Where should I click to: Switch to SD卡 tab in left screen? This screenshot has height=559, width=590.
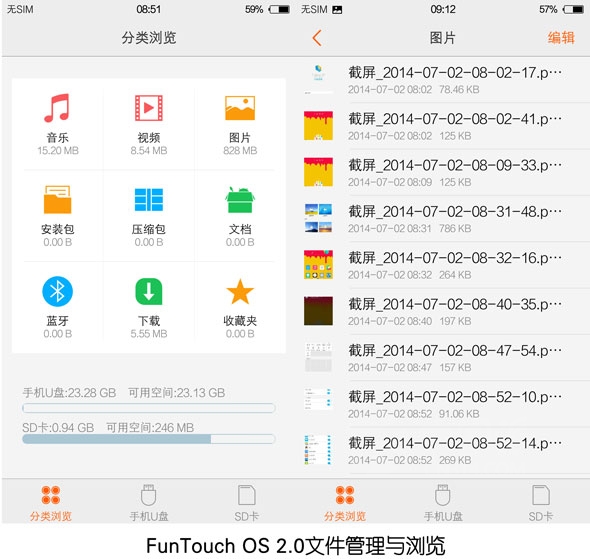tap(246, 502)
